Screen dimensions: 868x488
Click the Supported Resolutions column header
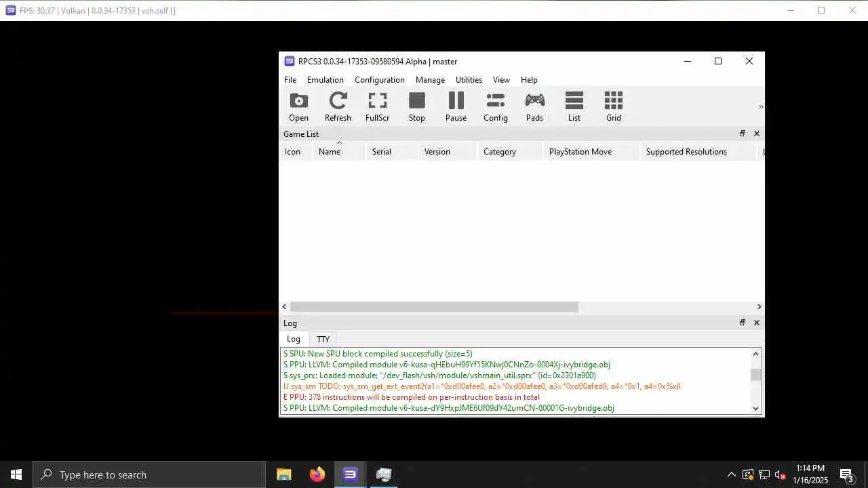coord(698,151)
